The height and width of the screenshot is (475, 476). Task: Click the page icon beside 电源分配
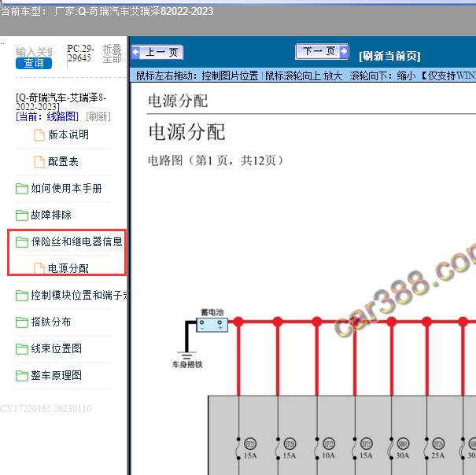click(39, 268)
